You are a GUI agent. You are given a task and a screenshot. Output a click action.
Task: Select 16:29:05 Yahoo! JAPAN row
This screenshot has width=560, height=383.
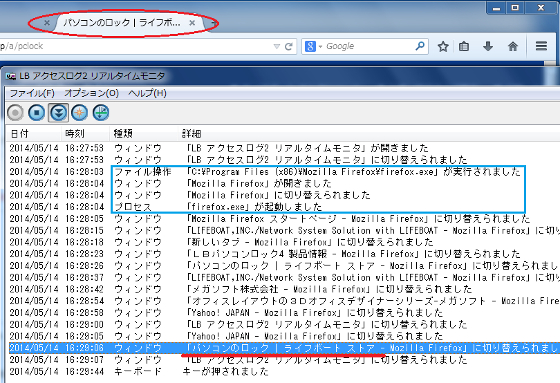pyautogui.click(x=284, y=336)
